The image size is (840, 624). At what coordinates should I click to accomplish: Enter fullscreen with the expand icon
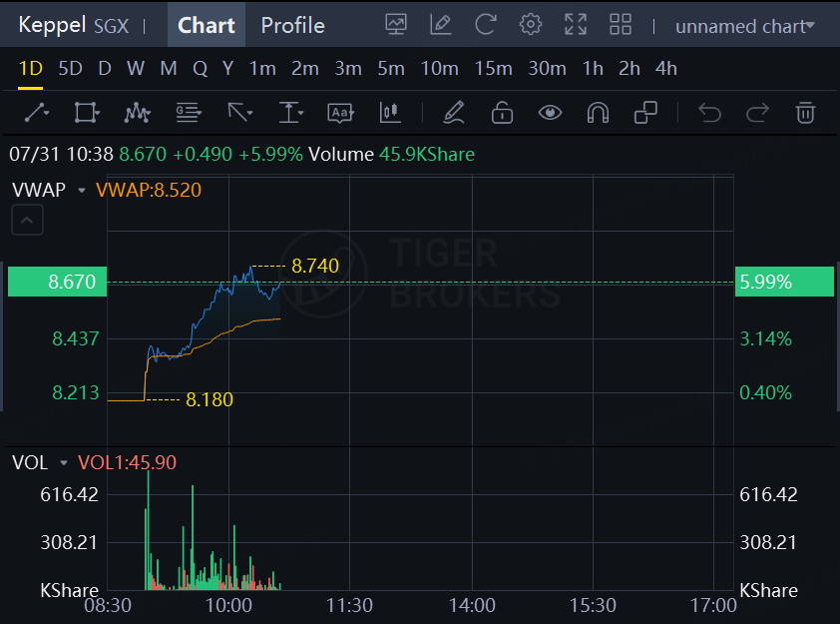(x=576, y=25)
